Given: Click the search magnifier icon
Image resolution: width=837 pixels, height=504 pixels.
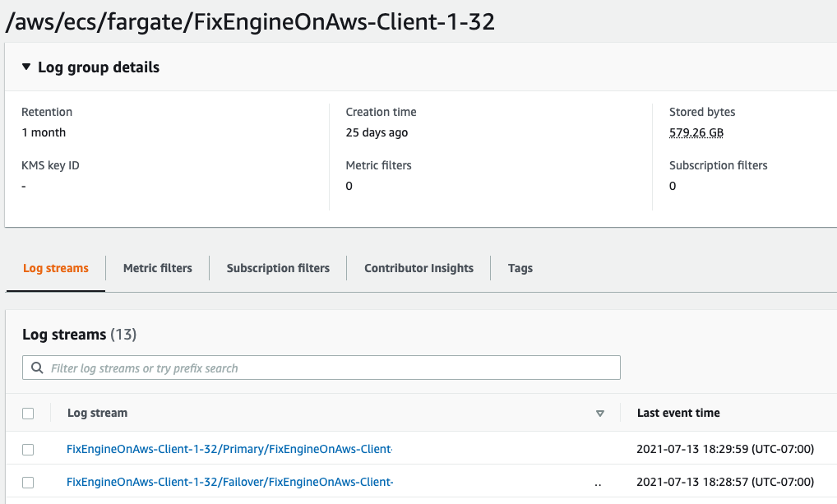Looking at the screenshot, I should coord(37,368).
